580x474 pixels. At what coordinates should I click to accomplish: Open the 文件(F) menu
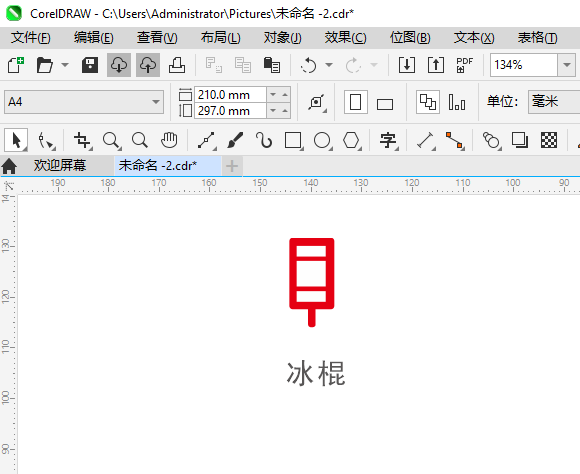click(31, 38)
